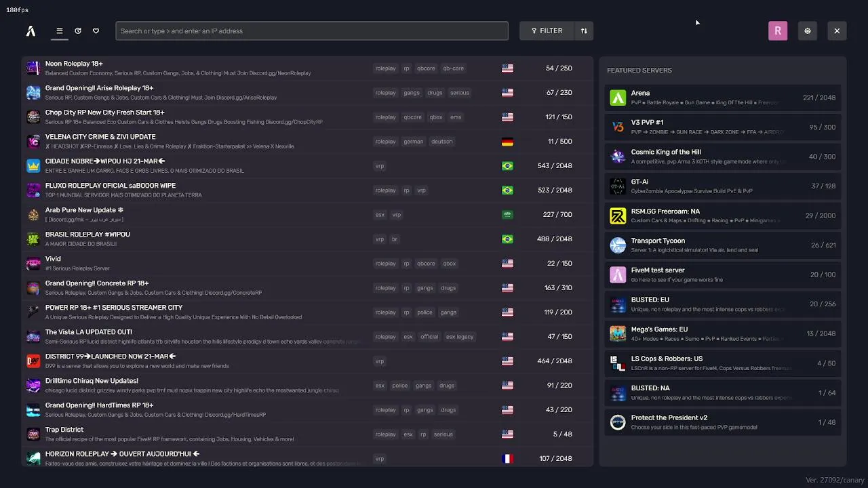This screenshot has height=488, width=868.
Task: Open Trap District server title
Action: coord(64,429)
